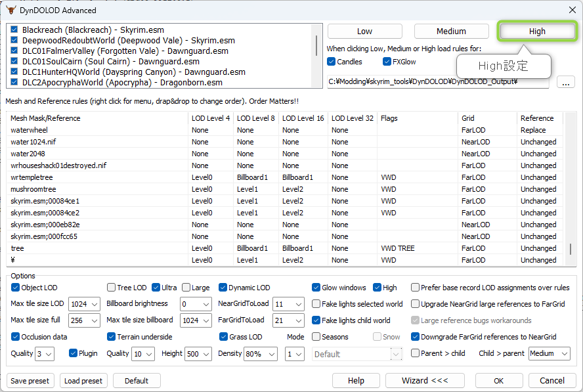Toggle the Ultra tree LOD checkbox
Viewport: 583px width, 392px height.
(156, 288)
